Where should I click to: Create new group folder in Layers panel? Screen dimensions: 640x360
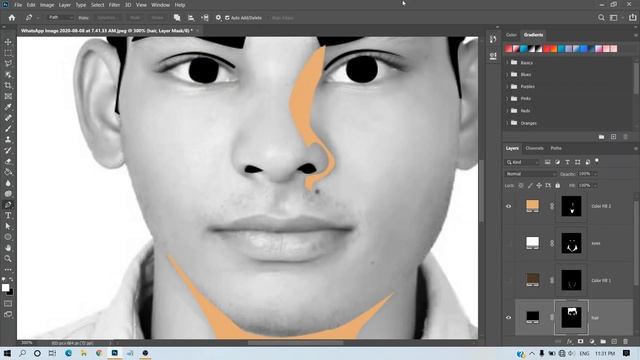[x=603, y=341]
